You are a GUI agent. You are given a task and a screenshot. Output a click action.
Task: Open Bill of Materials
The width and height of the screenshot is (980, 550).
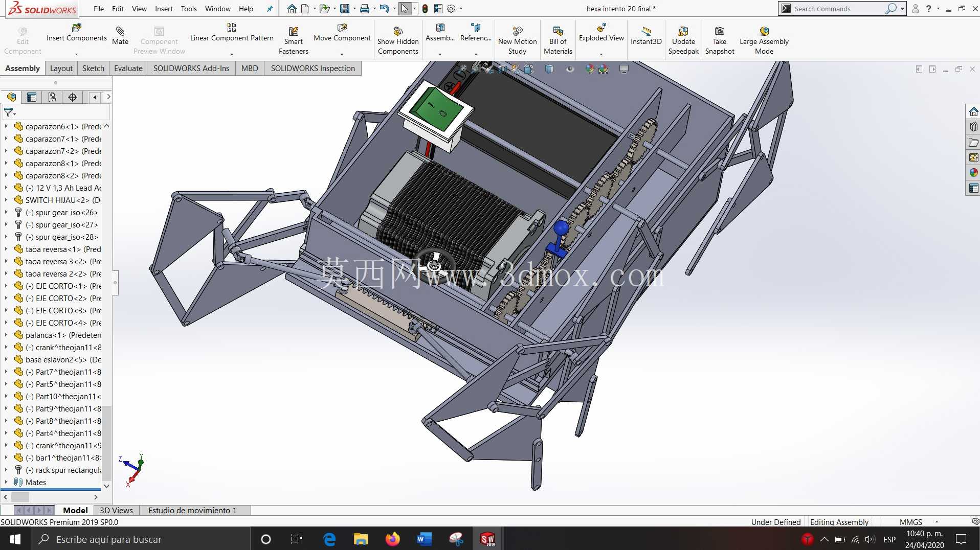click(x=558, y=40)
